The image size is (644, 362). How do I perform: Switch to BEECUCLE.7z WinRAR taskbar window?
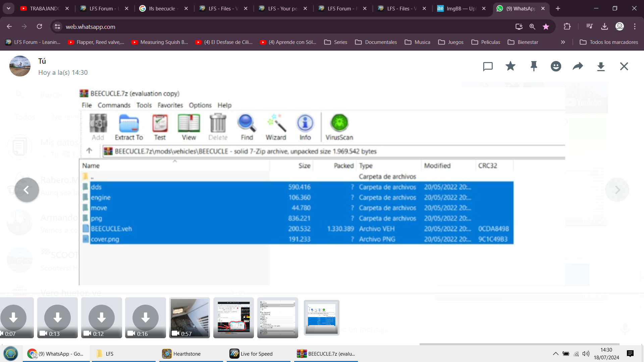(x=326, y=354)
